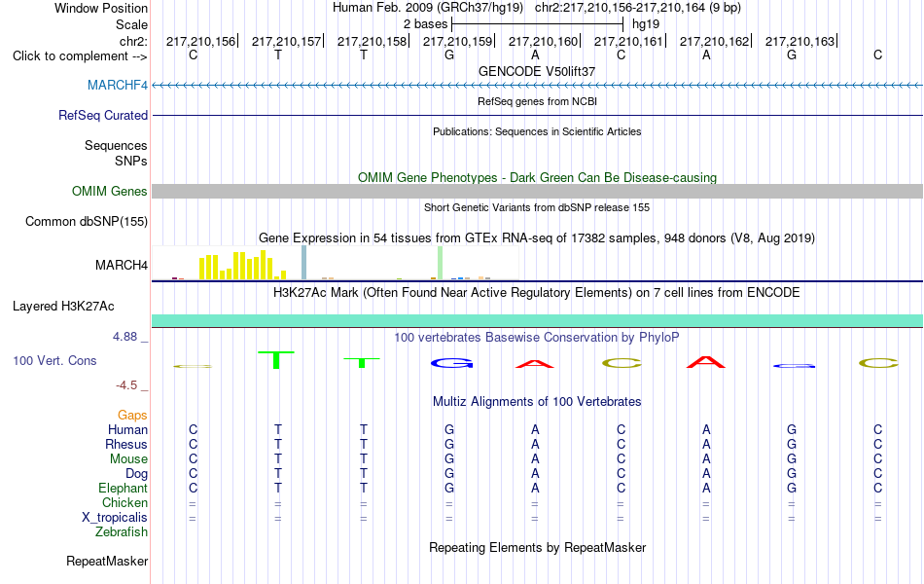The width and height of the screenshot is (924, 584).
Task: Click the 100 vertebrates Basewise Conservation title
Action: click(x=537, y=338)
